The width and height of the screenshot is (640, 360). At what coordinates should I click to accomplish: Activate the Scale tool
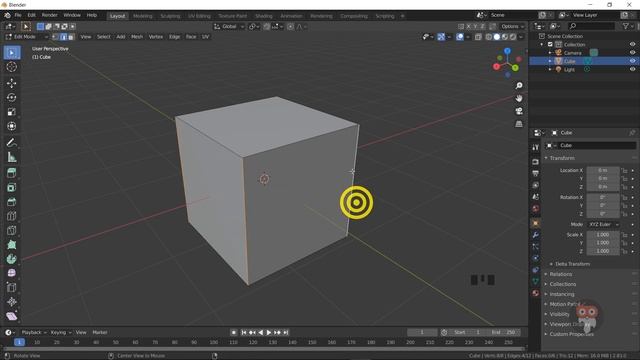[x=12, y=112]
